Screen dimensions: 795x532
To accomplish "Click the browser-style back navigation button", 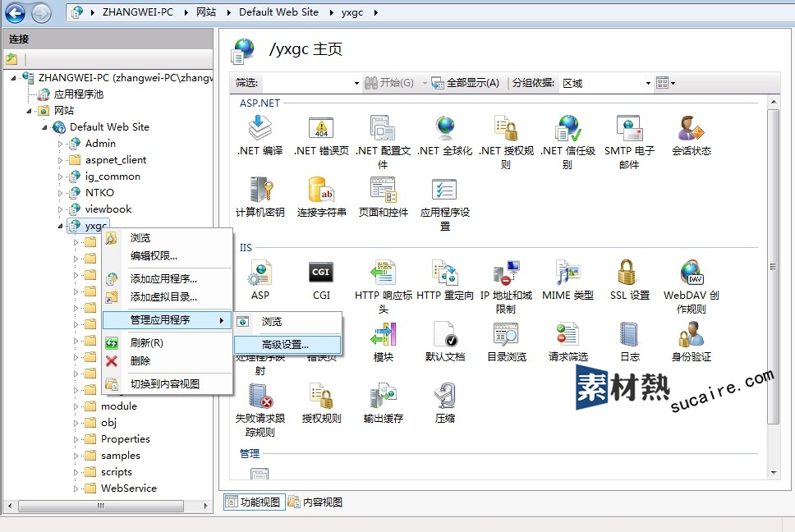I will [15, 12].
